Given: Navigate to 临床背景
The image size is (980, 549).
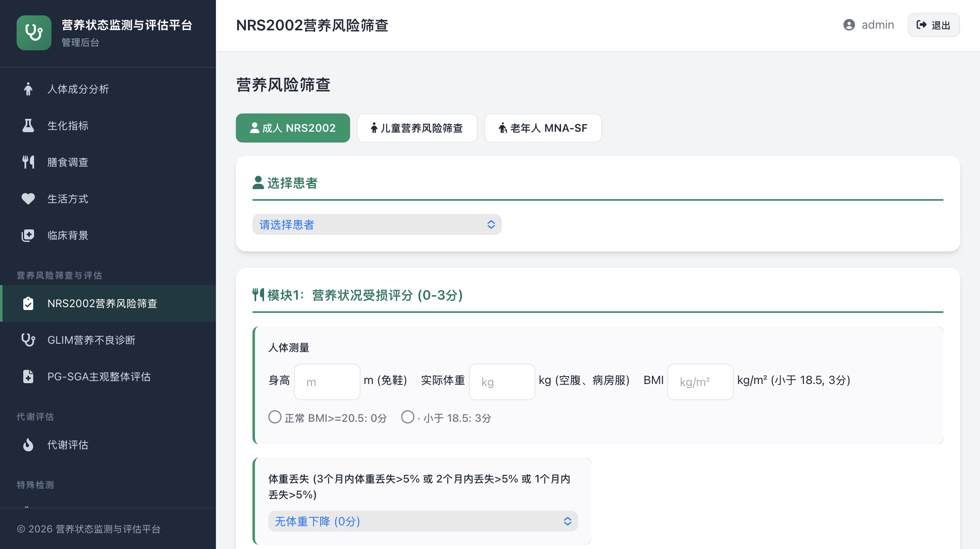Looking at the screenshot, I should tap(108, 235).
